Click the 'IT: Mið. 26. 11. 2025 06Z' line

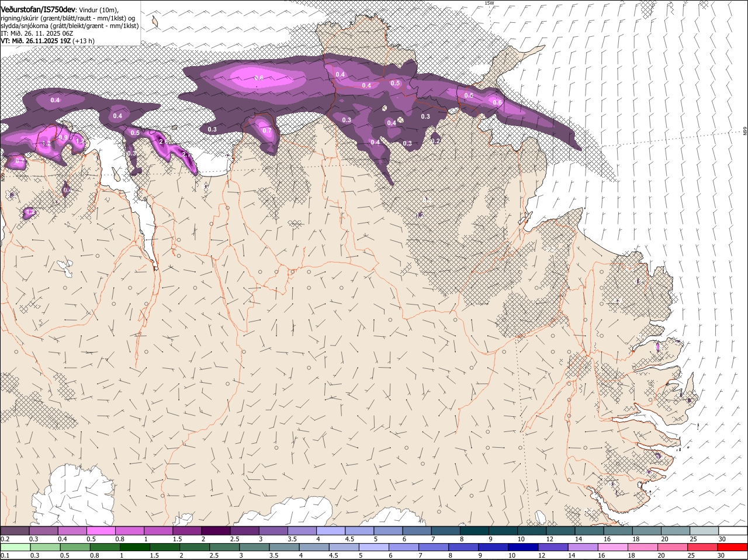tap(37, 33)
